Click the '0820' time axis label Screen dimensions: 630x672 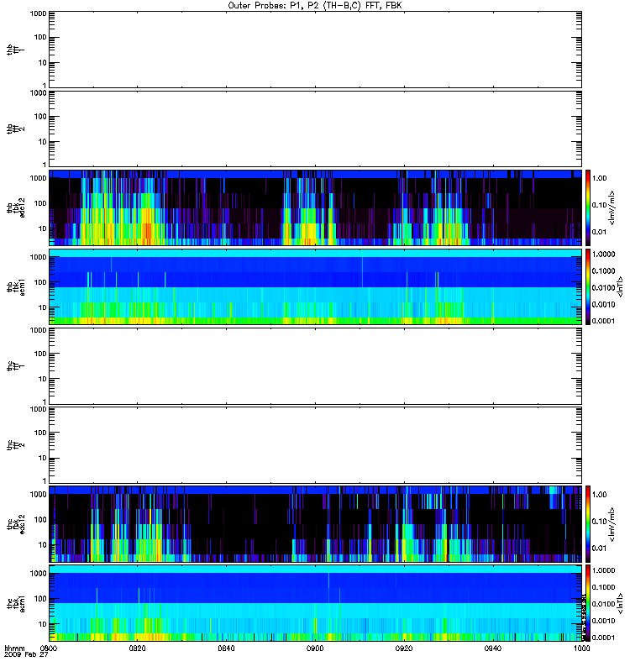[x=137, y=648]
